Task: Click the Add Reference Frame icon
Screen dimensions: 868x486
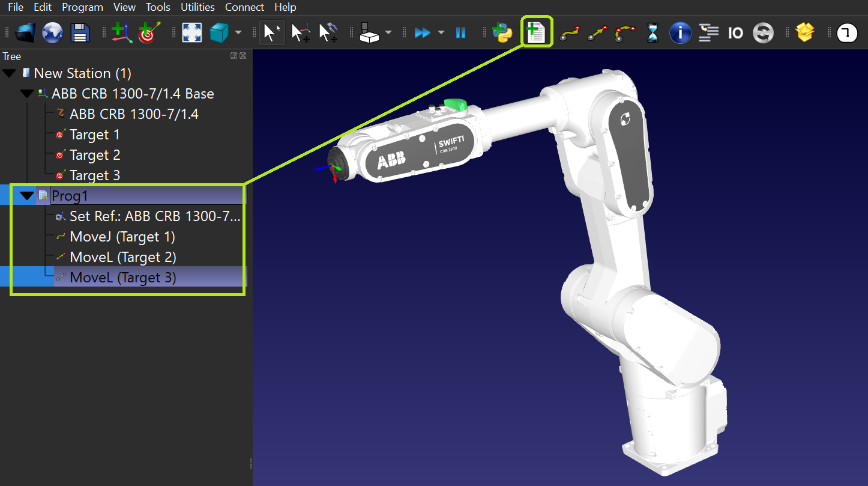Action: [121, 32]
